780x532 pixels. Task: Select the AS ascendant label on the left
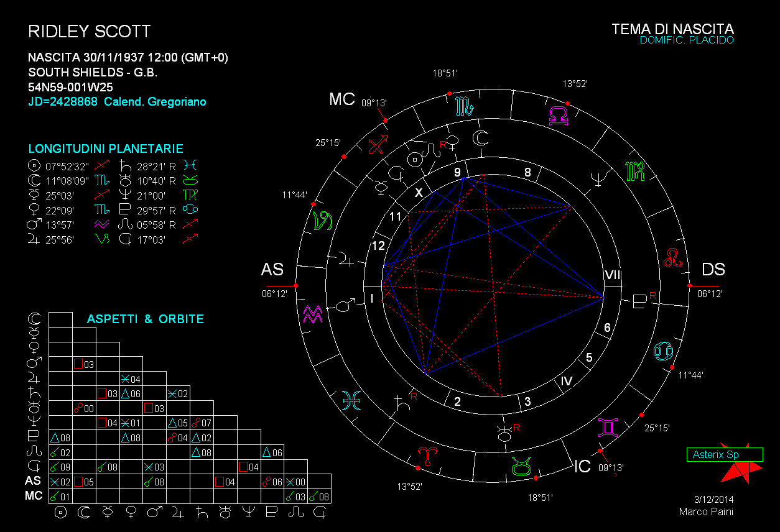coord(272,270)
